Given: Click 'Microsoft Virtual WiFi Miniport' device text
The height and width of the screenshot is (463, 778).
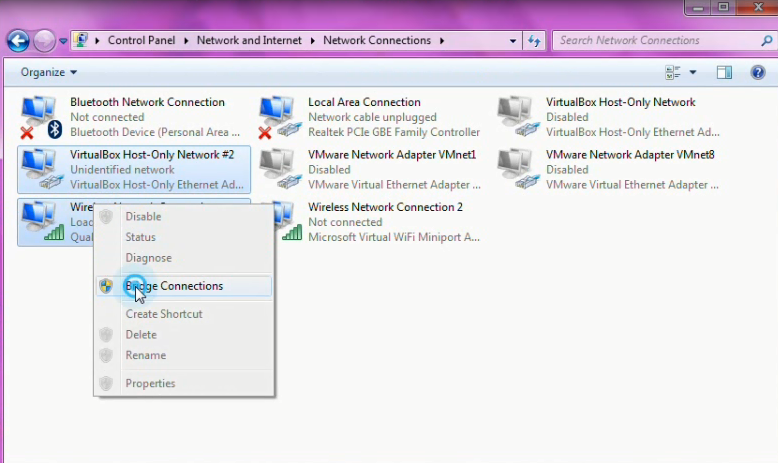Looking at the screenshot, I should pos(394,237).
